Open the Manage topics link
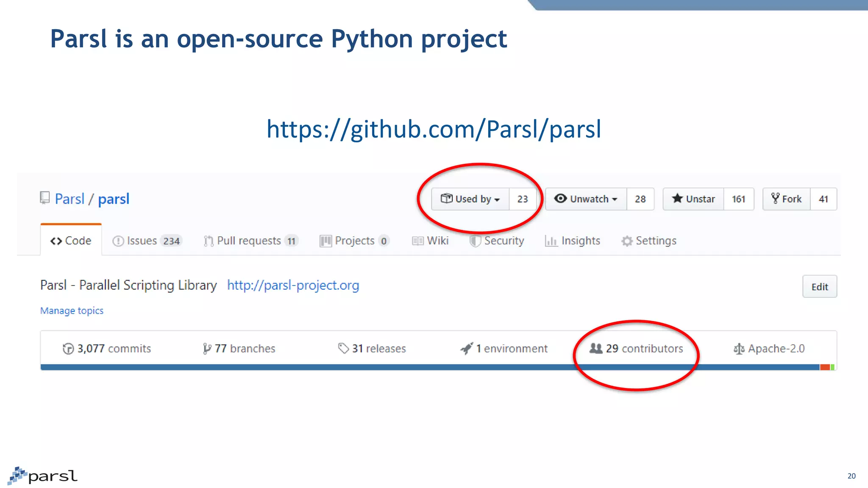The width and height of the screenshot is (868, 488). [x=72, y=311]
